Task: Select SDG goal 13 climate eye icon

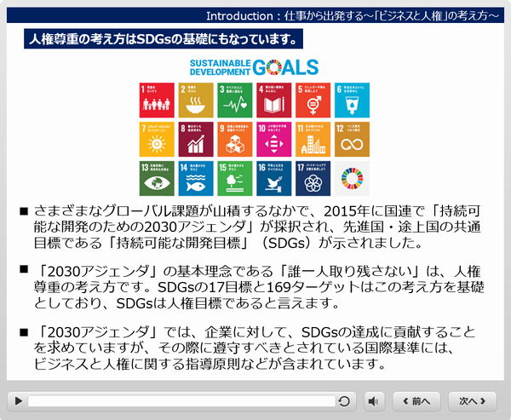Action: point(157,178)
